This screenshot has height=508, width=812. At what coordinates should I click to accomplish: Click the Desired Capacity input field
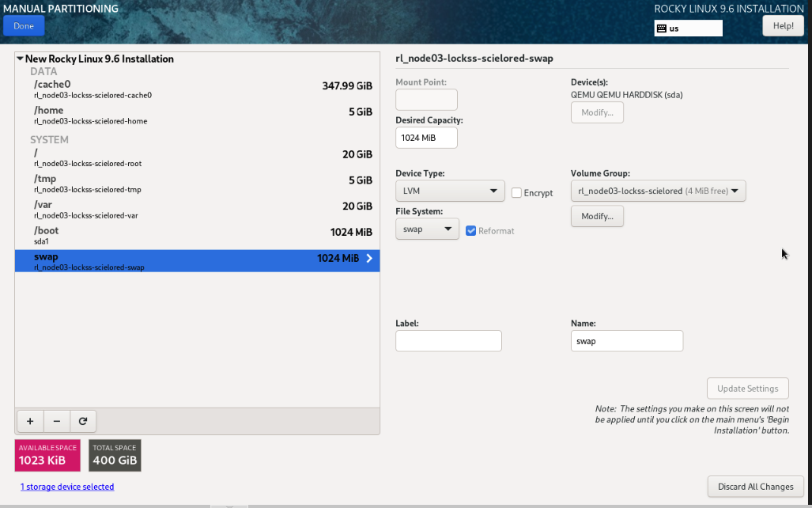[426, 138]
